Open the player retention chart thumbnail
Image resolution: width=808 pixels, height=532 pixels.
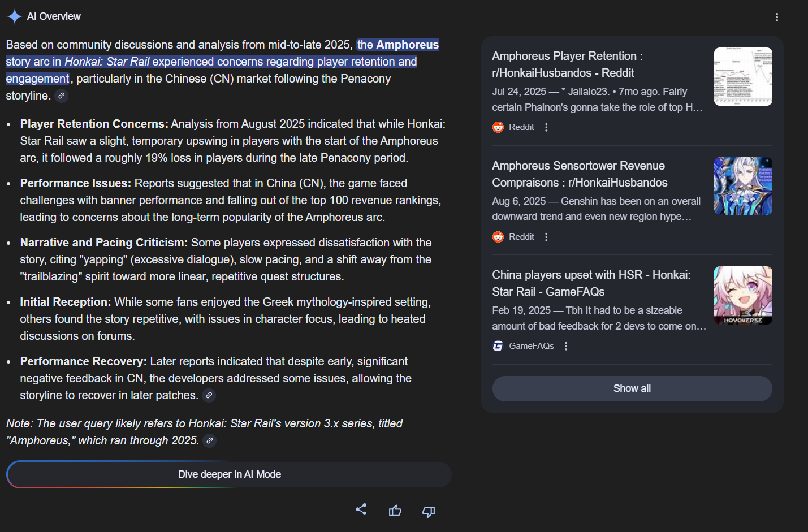click(743, 76)
